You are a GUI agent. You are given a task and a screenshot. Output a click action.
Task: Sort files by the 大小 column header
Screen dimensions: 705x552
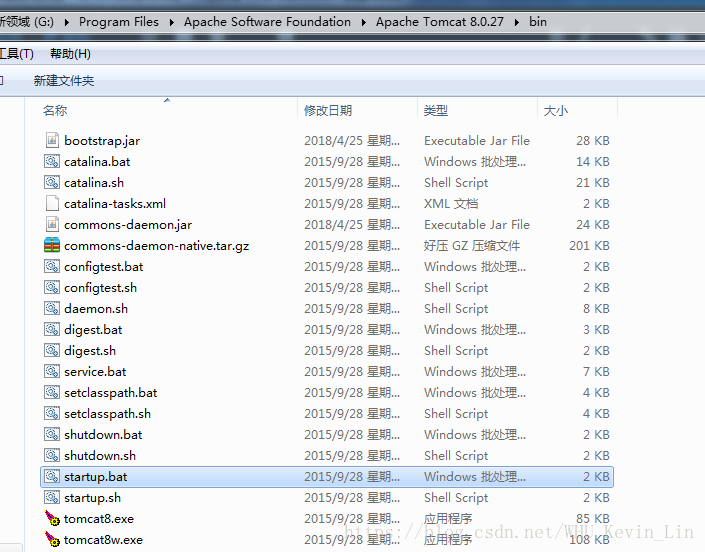pyautogui.click(x=555, y=111)
